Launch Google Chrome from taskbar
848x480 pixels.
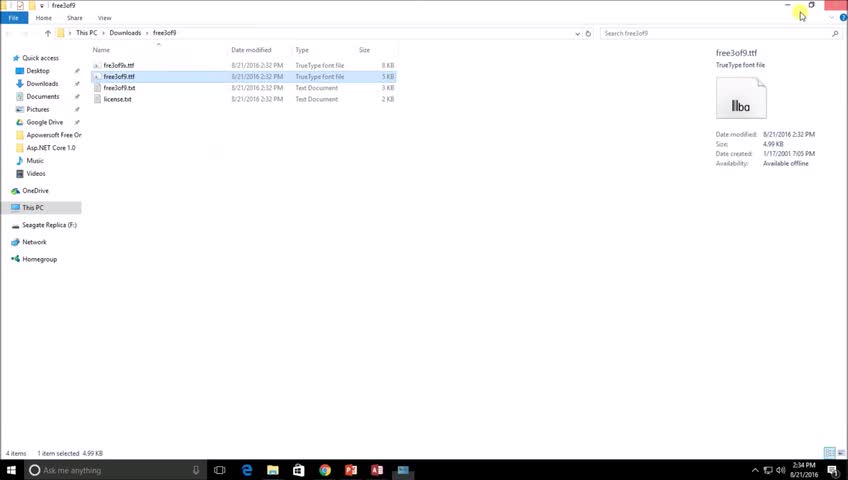[324, 470]
